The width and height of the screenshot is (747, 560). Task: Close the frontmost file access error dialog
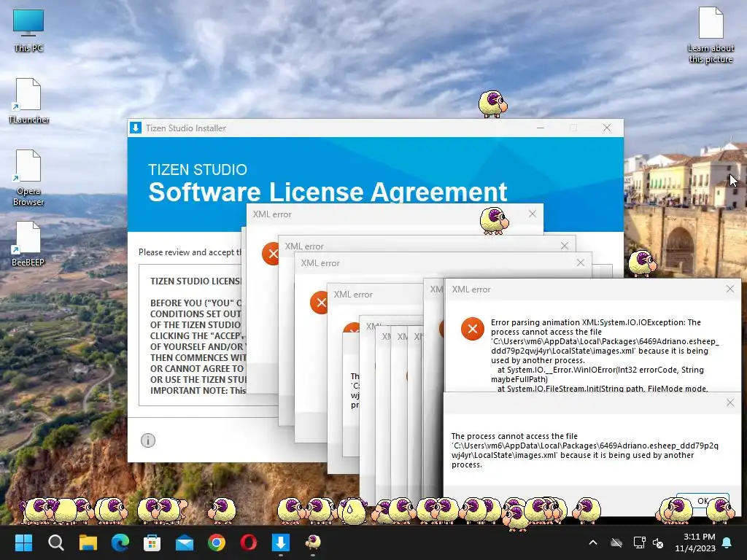[729, 402]
